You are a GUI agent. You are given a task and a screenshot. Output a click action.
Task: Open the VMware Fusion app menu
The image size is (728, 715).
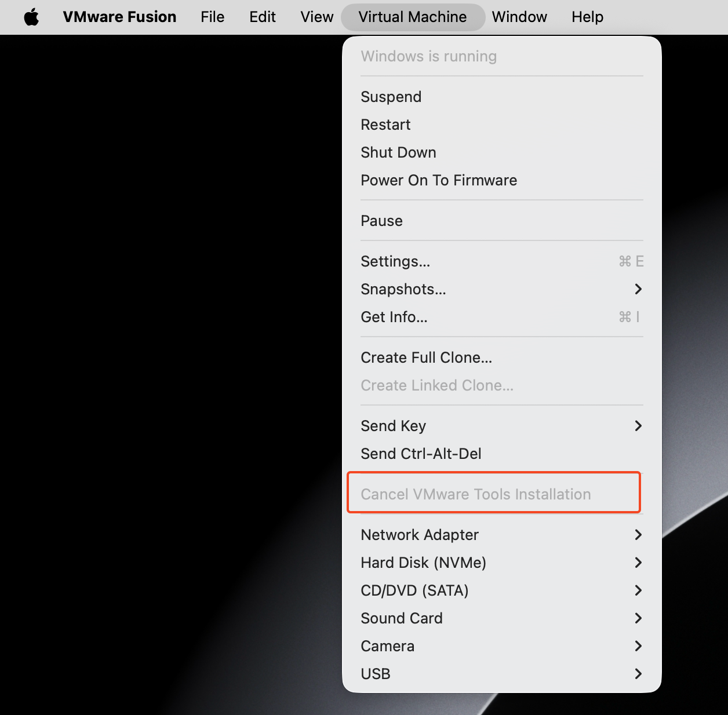point(119,17)
